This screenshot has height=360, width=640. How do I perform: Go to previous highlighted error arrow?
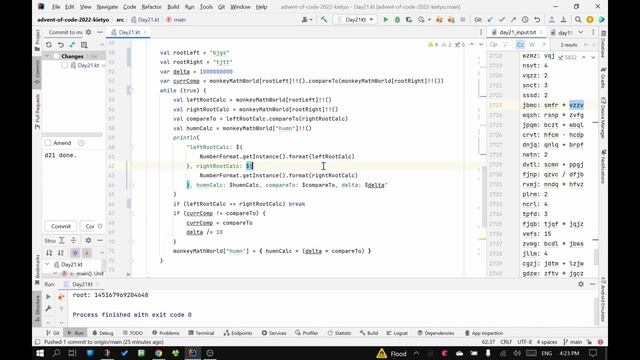point(472,44)
